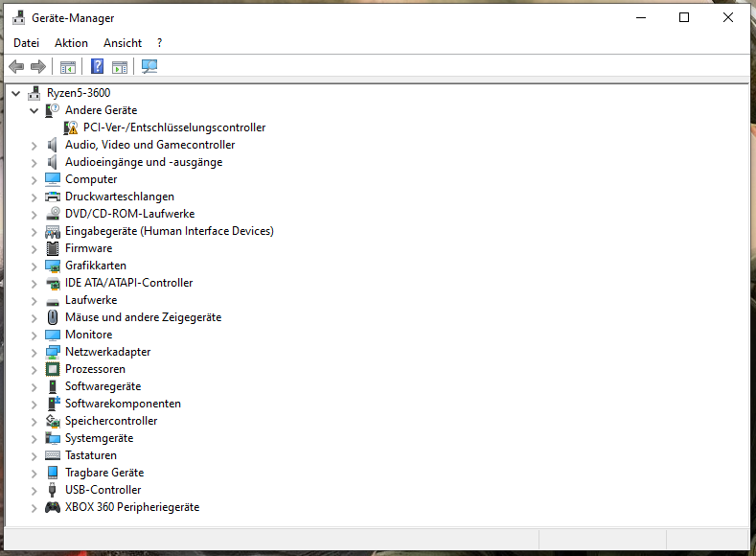
Task: Click the computer icon beside Ryzen5-3600
Action: point(34,93)
